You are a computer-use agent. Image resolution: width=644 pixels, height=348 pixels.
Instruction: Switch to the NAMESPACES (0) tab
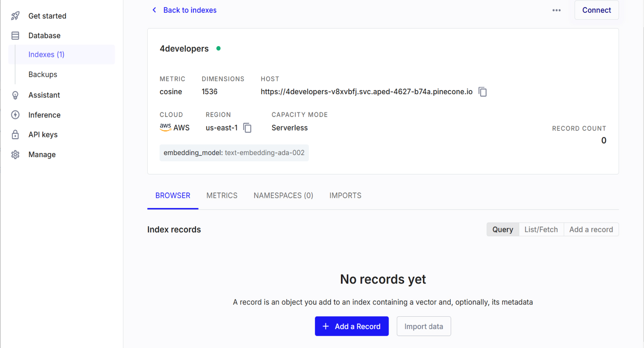[x=283, y=195]
